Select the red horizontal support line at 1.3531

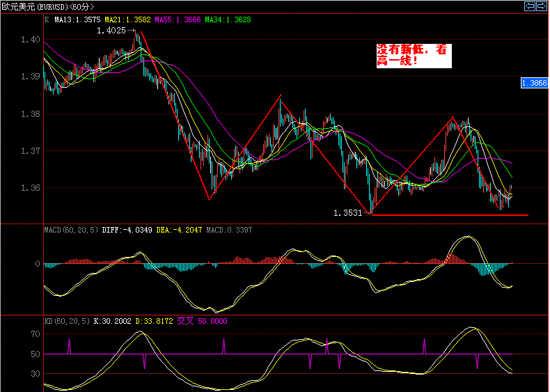450,214
